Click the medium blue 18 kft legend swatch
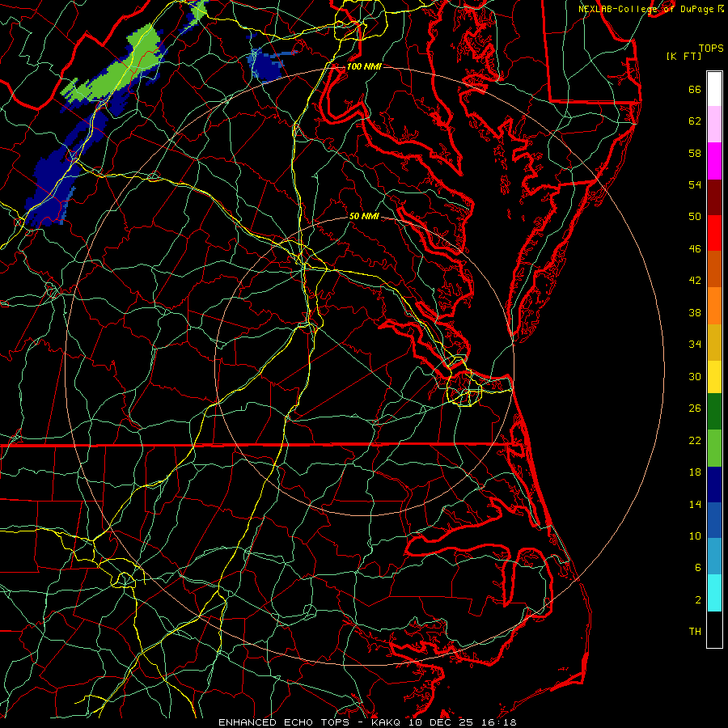Screen dimensions: 728x728 tap(714, 520)
